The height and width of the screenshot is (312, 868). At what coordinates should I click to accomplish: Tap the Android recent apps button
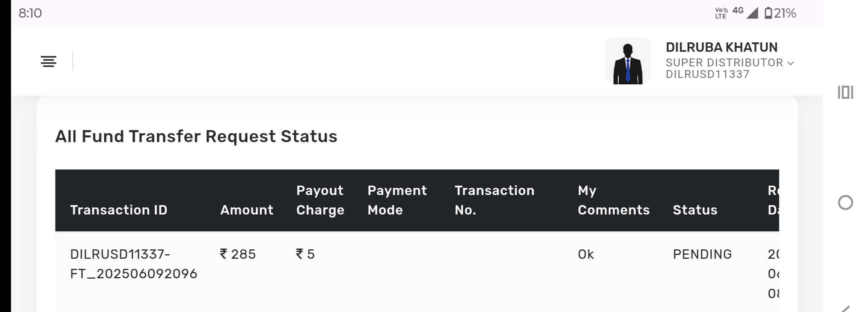[845, 92]
